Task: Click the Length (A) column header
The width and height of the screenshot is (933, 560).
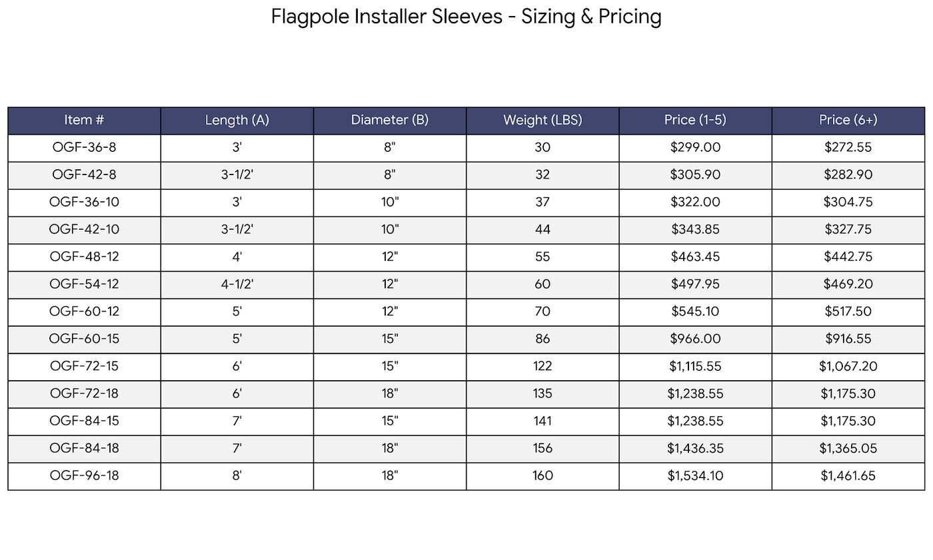Action: 237,121
